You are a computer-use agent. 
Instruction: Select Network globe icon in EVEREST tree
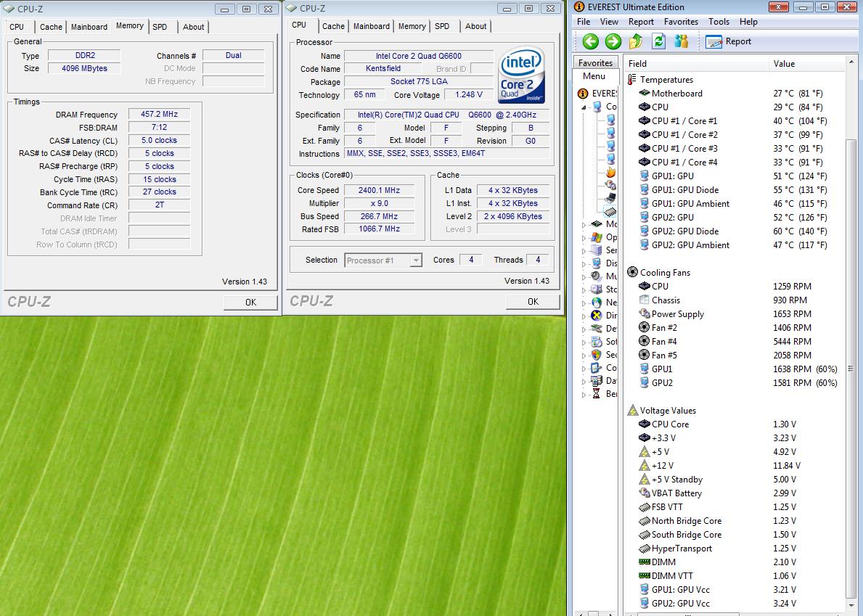click(596, 303)
